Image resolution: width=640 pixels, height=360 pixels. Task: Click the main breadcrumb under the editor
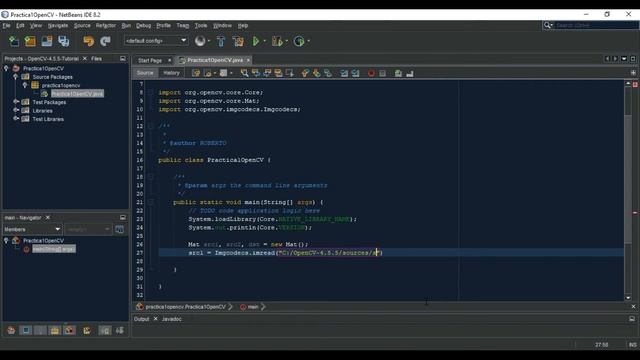pyautogui.click(x=253, y=307)
